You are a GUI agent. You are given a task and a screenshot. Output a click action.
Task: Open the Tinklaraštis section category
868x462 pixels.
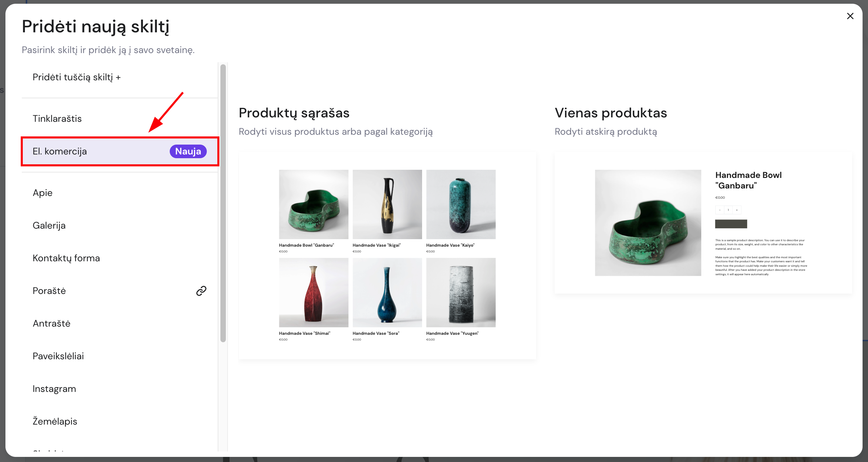pyautogui.click(x=57, y=119)
